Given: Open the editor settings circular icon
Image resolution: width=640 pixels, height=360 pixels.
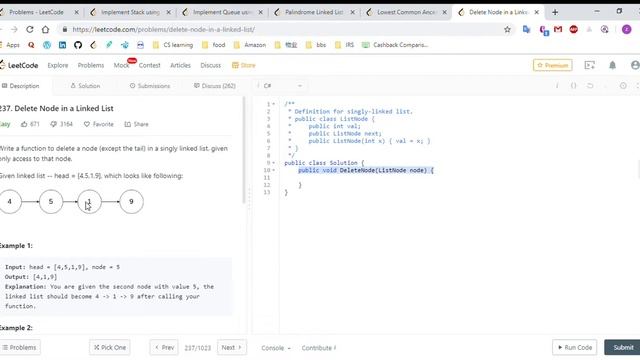Looking at the screenshot, I should 623,86.
